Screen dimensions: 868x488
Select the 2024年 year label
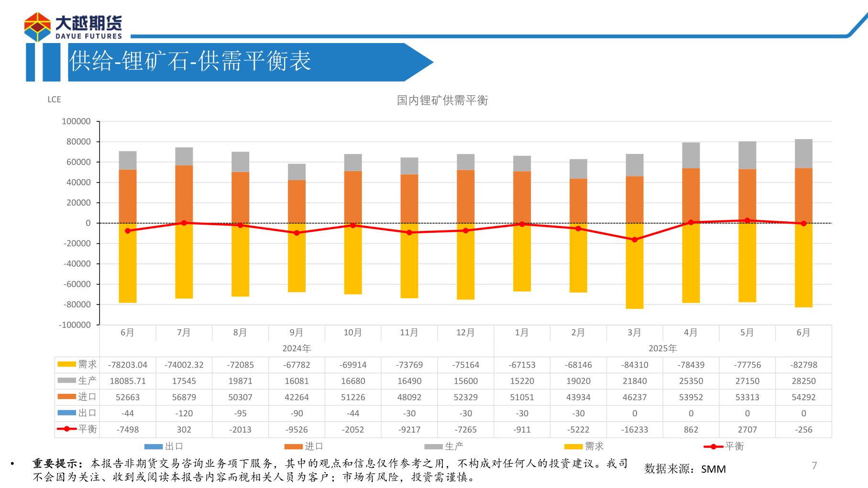click(297, 348)
